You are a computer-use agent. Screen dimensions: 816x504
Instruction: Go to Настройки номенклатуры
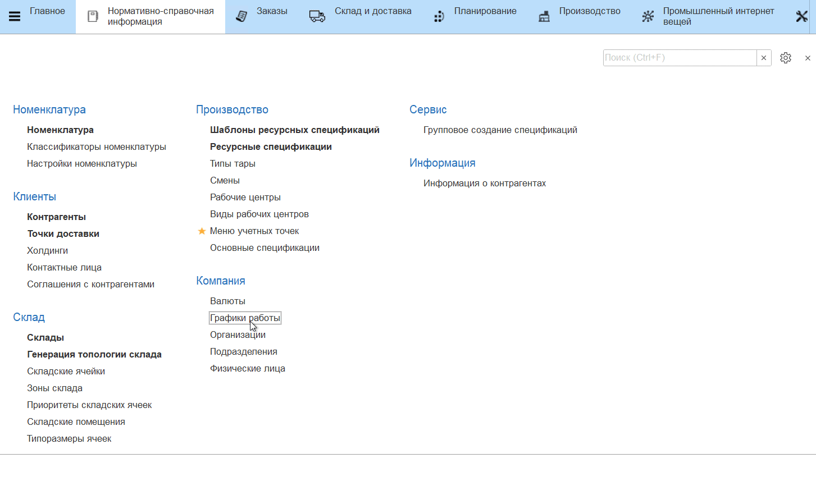coord(82,163)
